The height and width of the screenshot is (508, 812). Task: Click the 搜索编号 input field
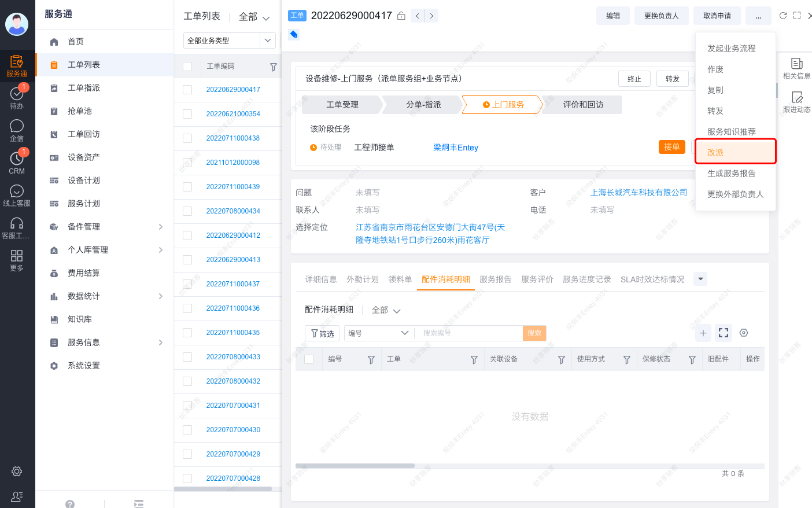[468, 333]
